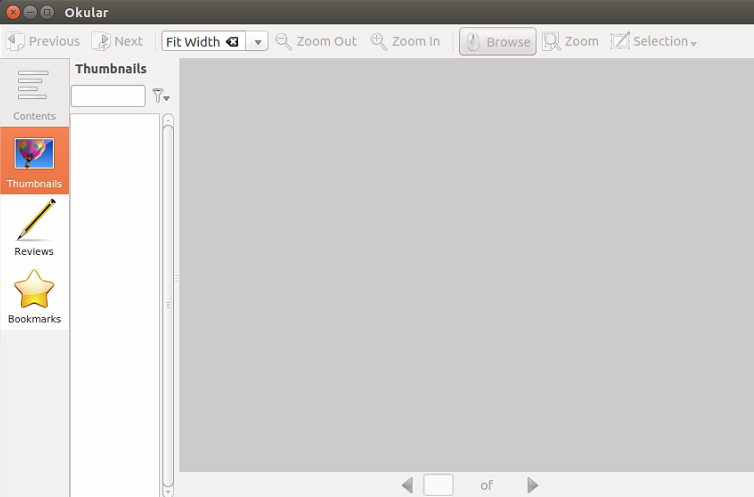Image resolution: width=754 pixels, height=497 pixels.
Task: Open the Reviews sidebar panel
Action: pyautogui.click(x=34, y=228)
